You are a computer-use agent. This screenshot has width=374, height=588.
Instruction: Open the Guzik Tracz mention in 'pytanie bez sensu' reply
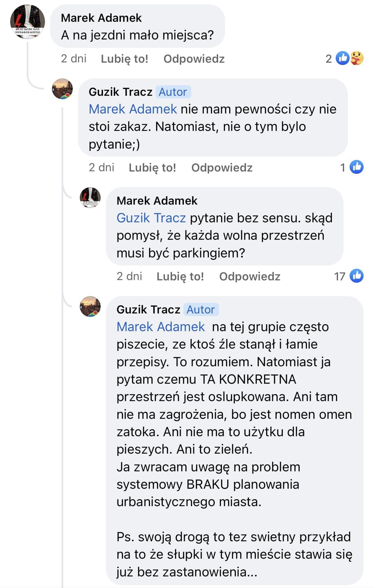click(x=151, y=218)
